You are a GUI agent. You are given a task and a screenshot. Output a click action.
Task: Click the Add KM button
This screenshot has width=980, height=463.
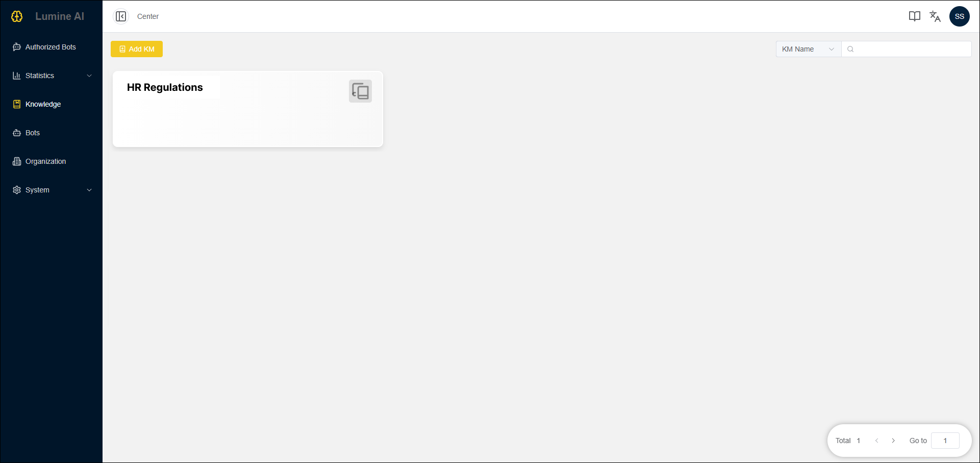tap(137, 49)
